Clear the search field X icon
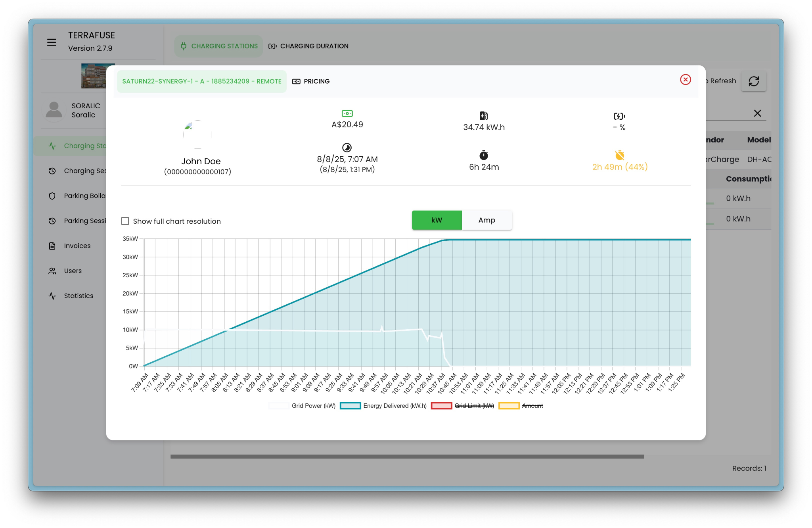This screenshot has height=528, width=812. coord(757,113)
